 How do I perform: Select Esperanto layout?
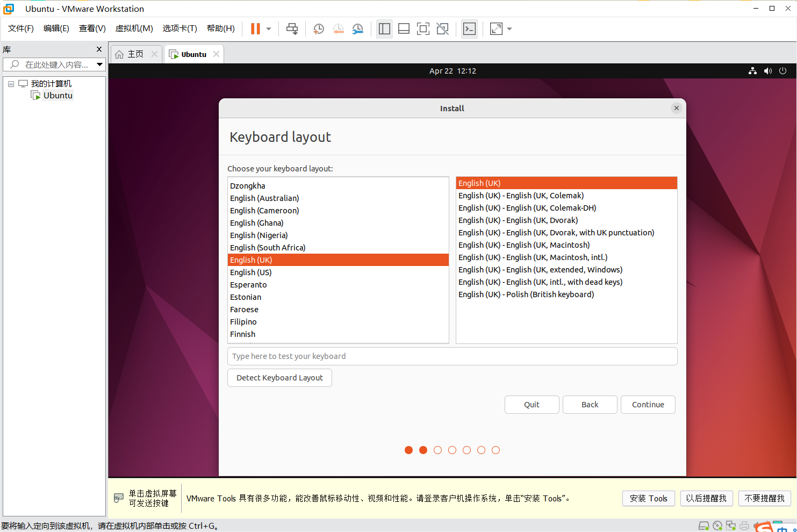coord(338,285)
